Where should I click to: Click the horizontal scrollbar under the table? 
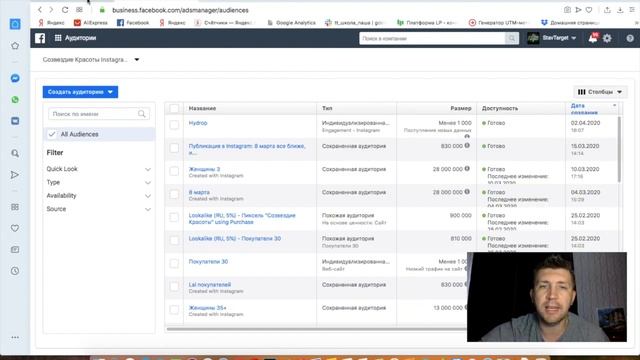[x=316, y=329]
